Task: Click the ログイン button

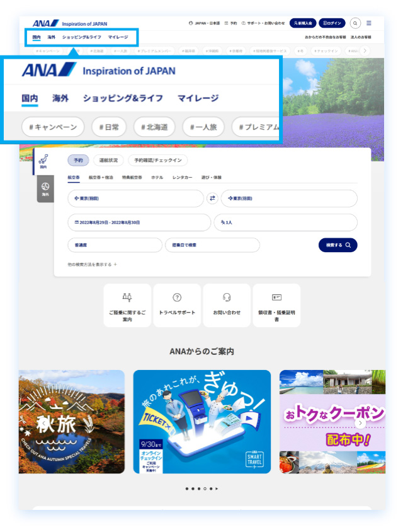Action: pos(332,23)
